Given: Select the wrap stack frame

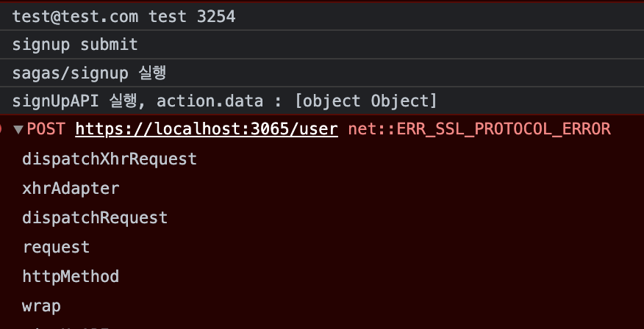Looking at the screenshot, I should click(x=42, y=305).
